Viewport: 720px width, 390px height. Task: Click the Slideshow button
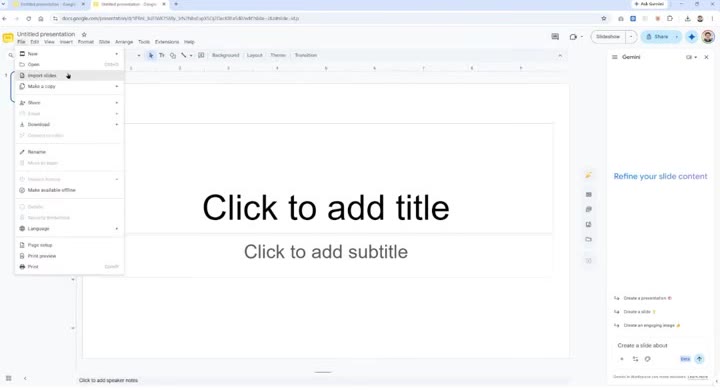click(608, 37)
